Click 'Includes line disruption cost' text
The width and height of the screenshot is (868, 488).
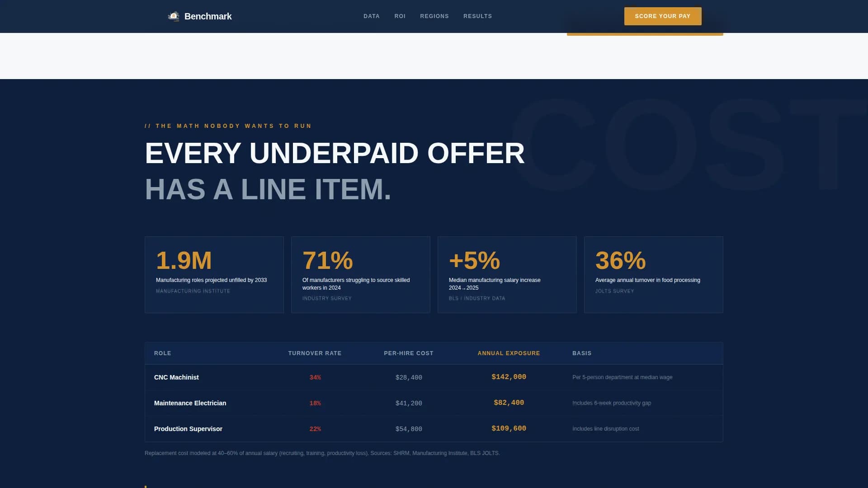pyautogui.click(x=606, y=429)
